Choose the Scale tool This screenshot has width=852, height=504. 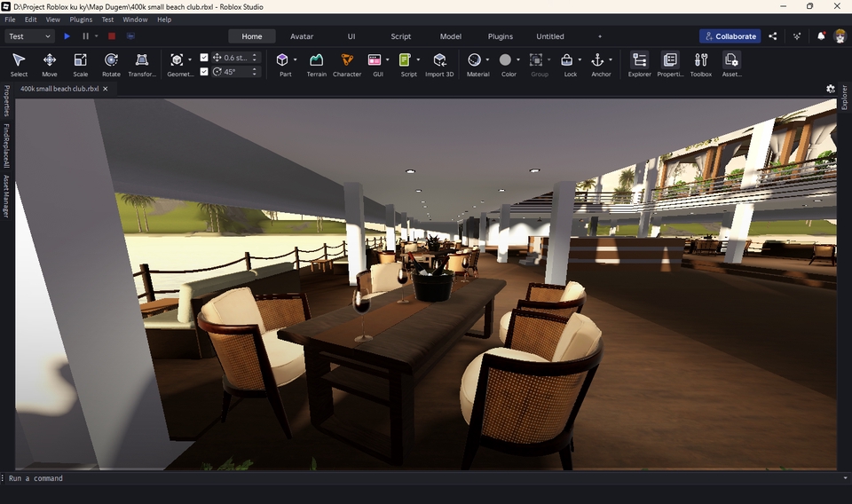[80, 60]
